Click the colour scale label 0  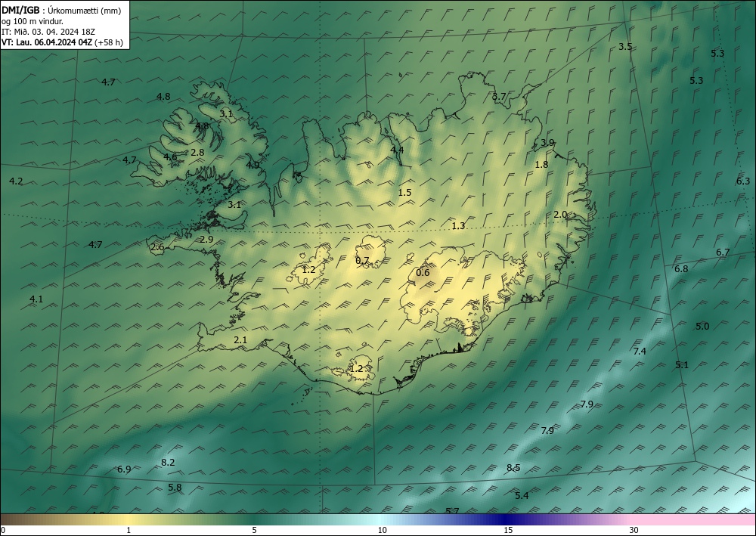3,531
